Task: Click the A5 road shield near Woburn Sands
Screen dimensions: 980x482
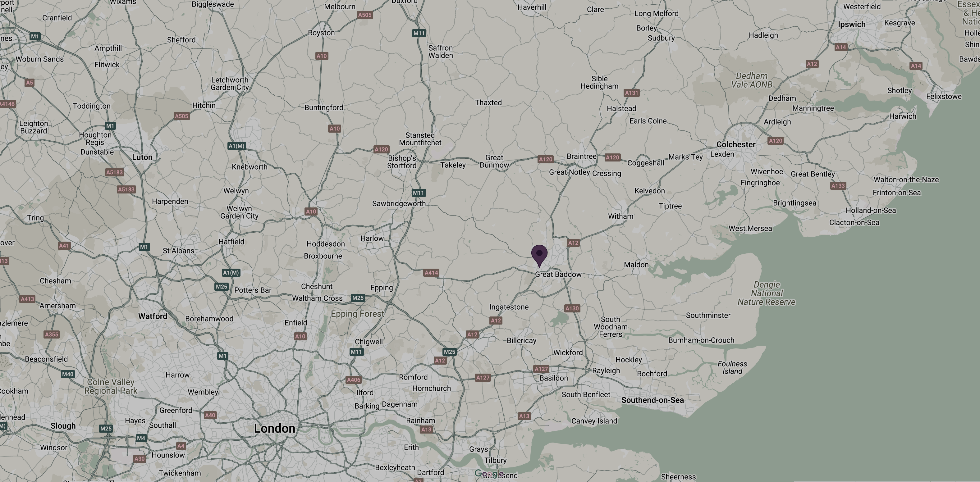Action: coord(30,83)
